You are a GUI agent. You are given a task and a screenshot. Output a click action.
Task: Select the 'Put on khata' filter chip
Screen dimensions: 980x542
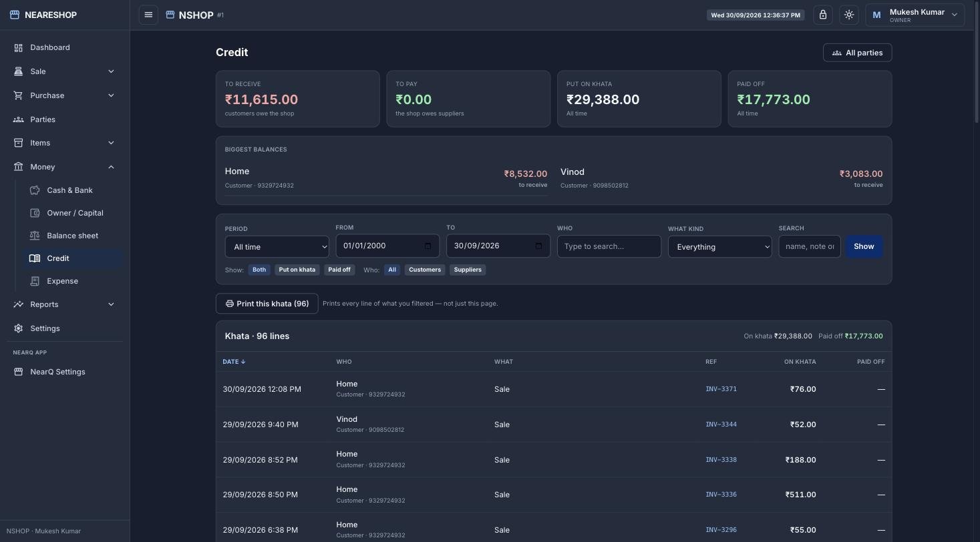[x=297, y=270]
